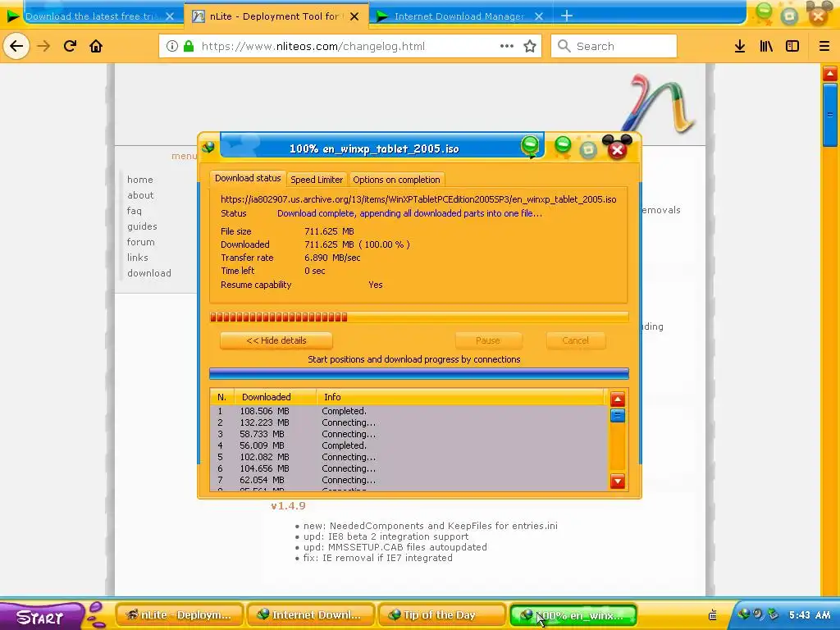Image resolution: width=840 pixels, height=630 pixels.
Task: Click green round button in download dialog title
Action: (530, 146)
